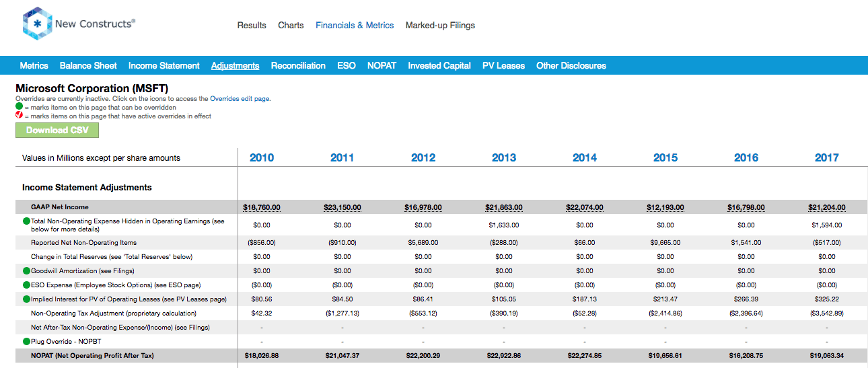868x368 pixels.
Task: Click GAAP Net Income value $18,760.00
Action: [262, 207]
